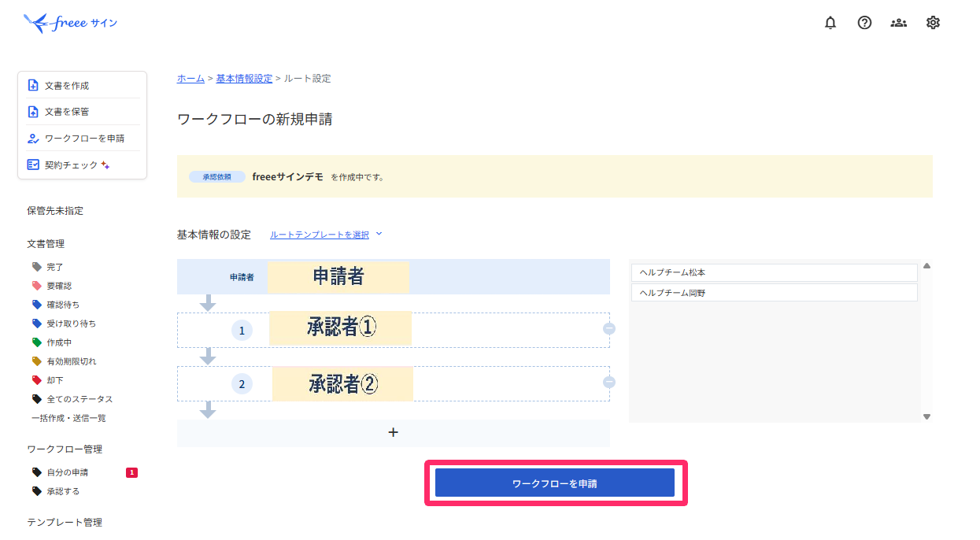The width and height of the screenshot is (980, 540).
Task: Click the red 1 badge on 自分の申請
Action: coord(131,472)
